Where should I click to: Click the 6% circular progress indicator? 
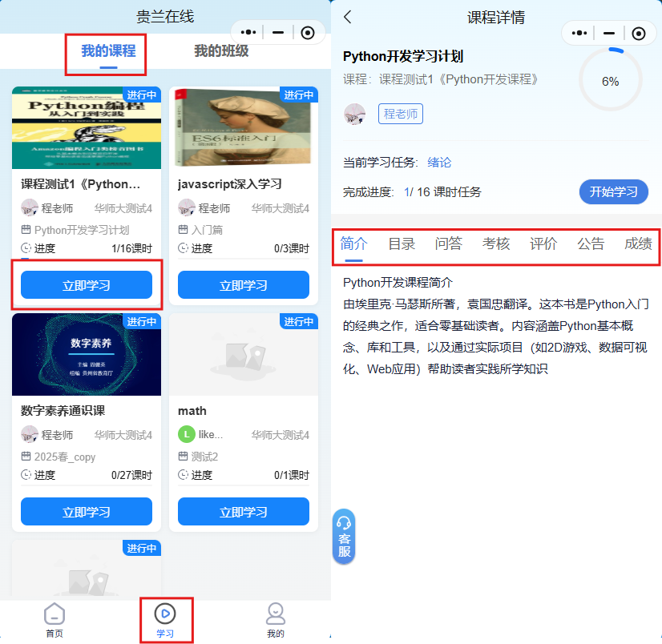pos(610,81)
